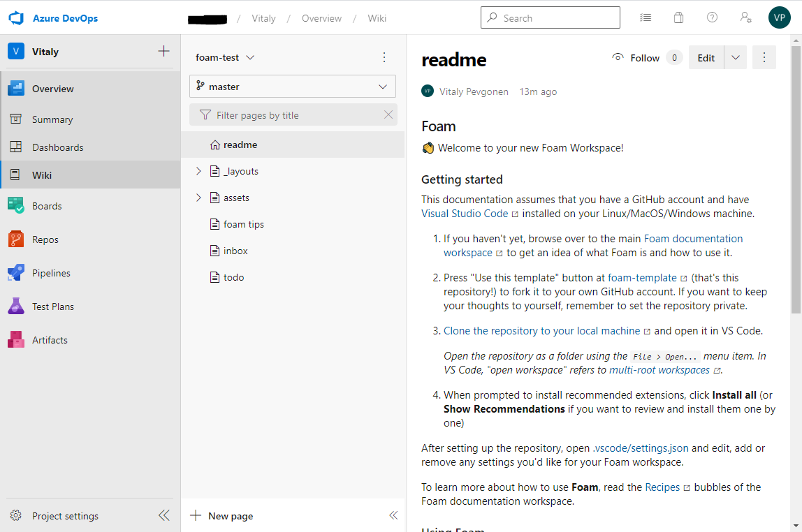Click the VP user avatar
Screen dimensions: 802x532
[x=780, y=17]
